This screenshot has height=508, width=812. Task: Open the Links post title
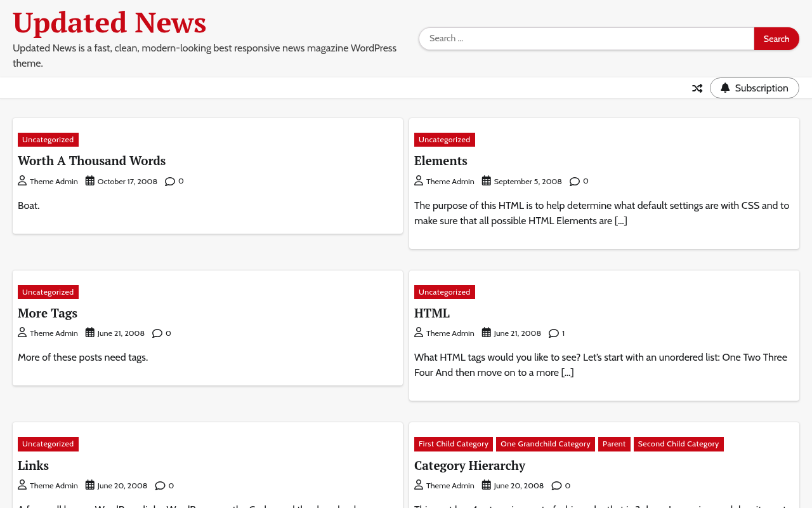pos(33,465)
